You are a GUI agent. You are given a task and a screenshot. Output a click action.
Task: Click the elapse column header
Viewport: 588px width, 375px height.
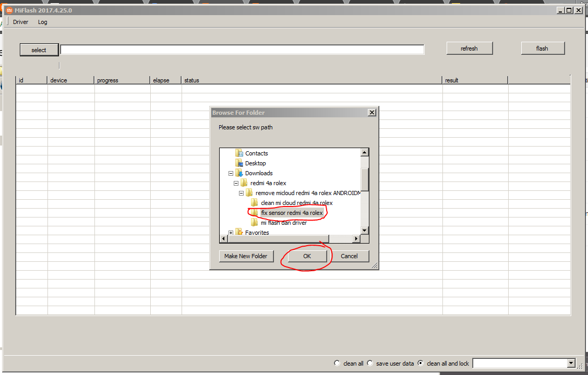(x=165, y=80)
